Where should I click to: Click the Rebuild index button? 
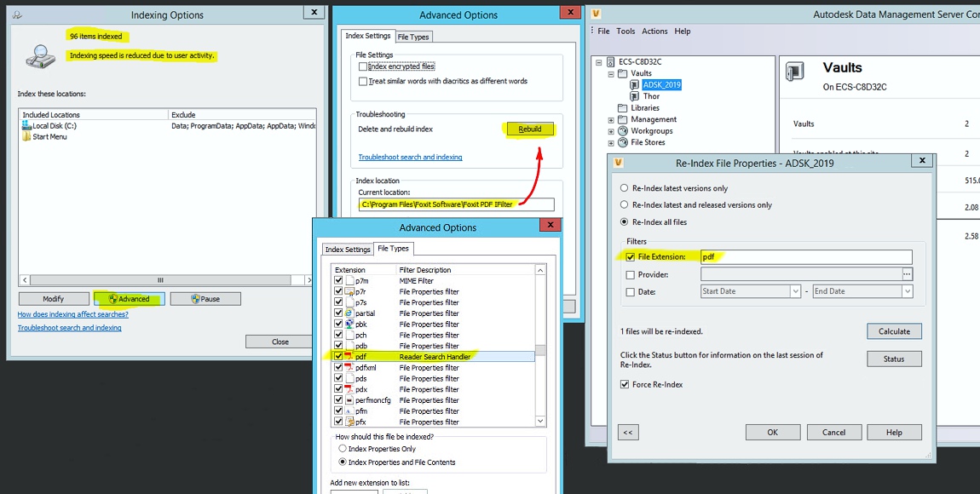(x=530, y=129)
